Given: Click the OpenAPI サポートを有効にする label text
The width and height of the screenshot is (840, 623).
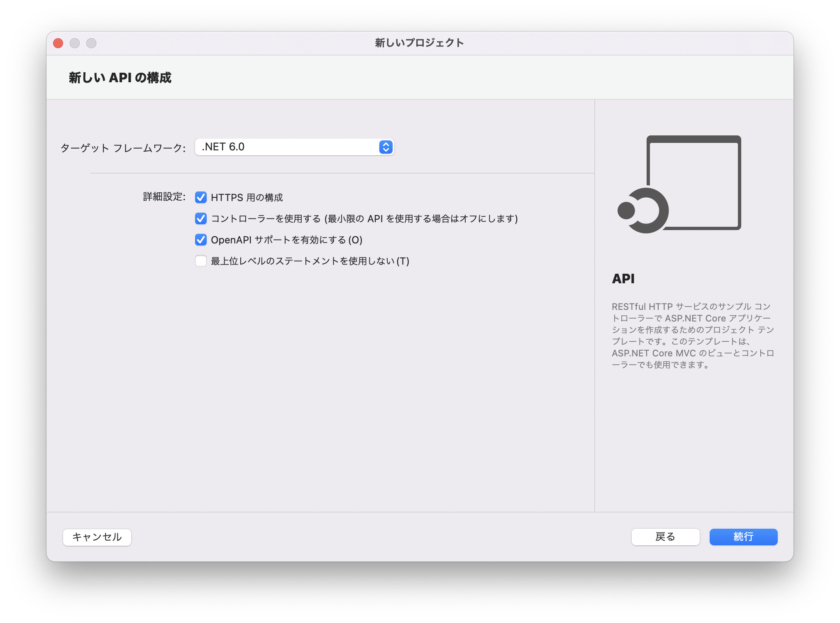Looking at the screenshot, I should [286, 240].
